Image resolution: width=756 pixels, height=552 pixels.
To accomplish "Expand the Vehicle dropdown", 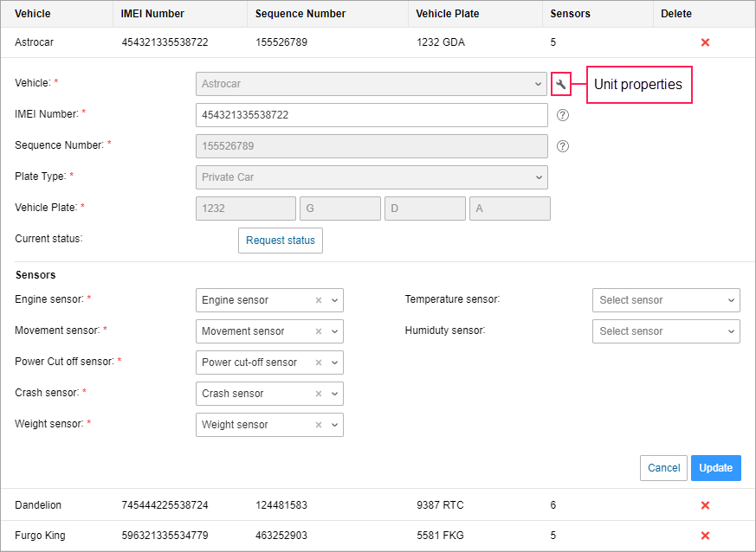I will point(372,84).
